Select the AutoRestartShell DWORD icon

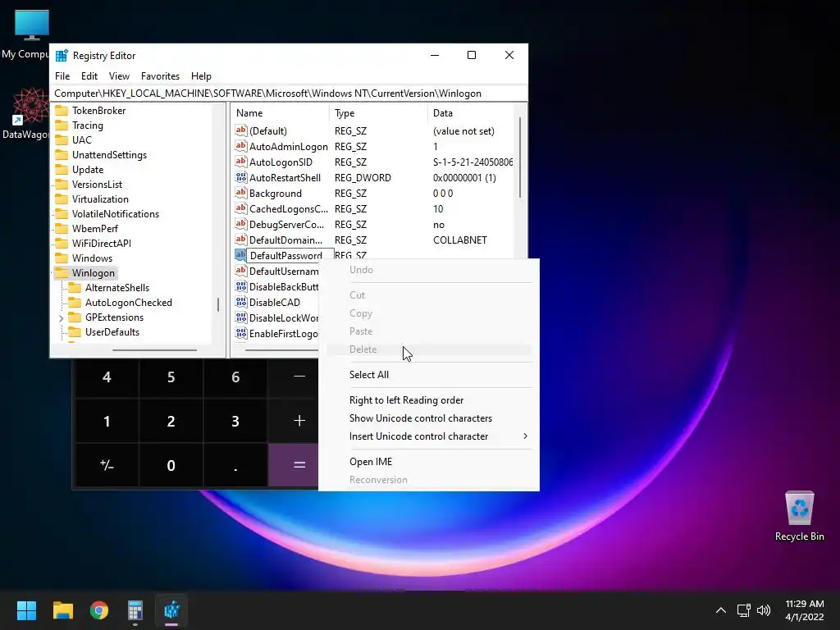[241, 177]
